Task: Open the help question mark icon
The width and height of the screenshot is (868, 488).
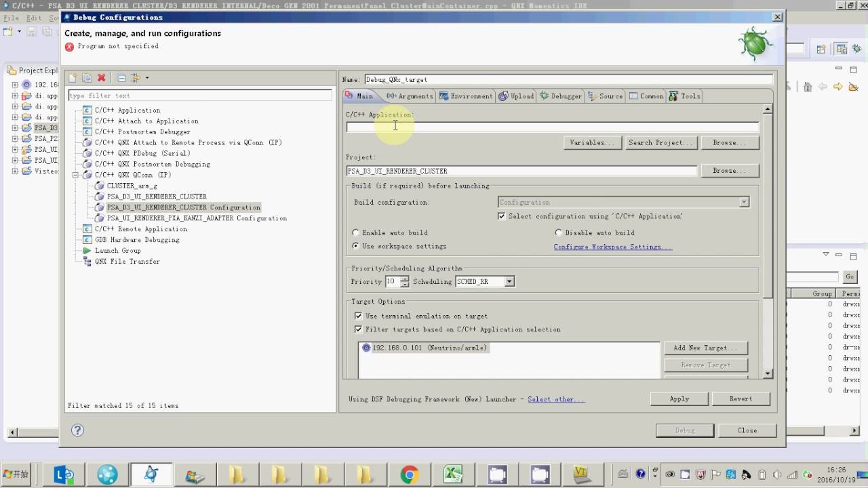Action: 77,430
